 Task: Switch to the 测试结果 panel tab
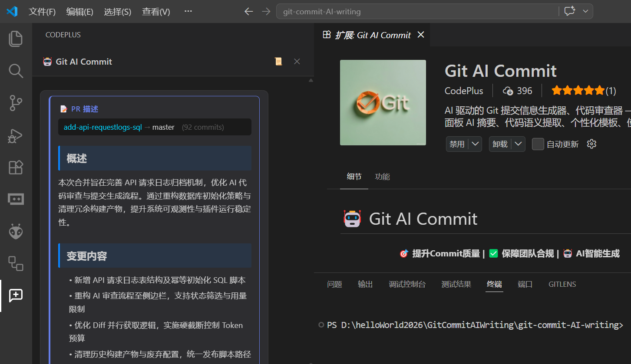pos(456,284)
